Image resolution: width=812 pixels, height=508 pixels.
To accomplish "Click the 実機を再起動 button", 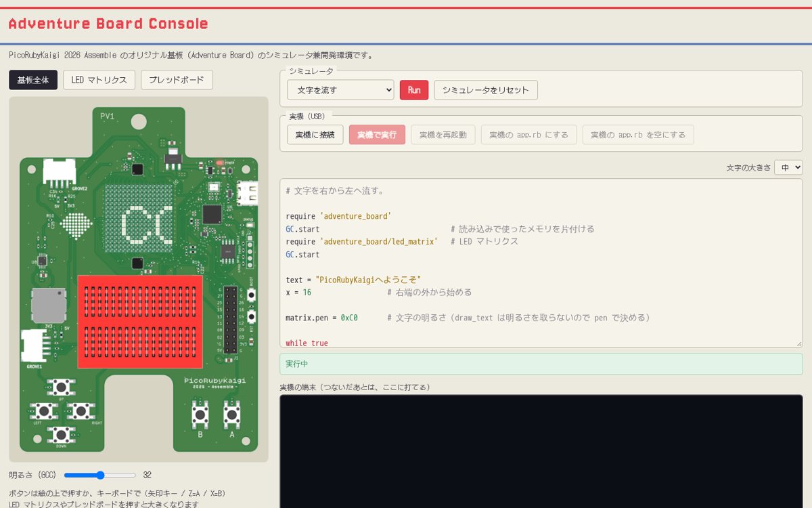I will [443, 135].
